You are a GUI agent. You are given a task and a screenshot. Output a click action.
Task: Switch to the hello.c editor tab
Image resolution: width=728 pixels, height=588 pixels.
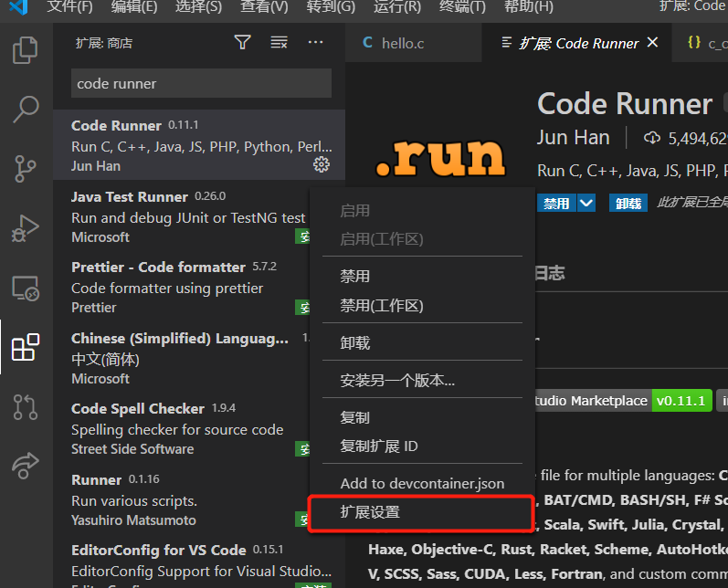pyautogui.click(x=413, y=43)
